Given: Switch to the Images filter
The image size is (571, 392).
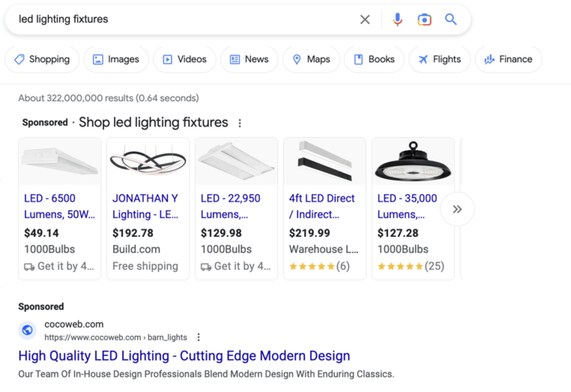Looking at the screenshot, I should [116, 59].
